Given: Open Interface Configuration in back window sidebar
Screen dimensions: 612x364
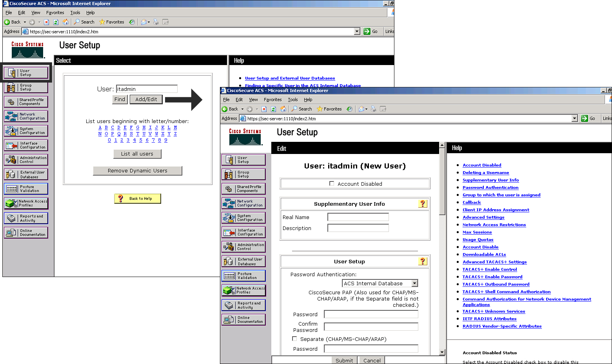Looking at the screenshot, I should click(x=26, y=145).
